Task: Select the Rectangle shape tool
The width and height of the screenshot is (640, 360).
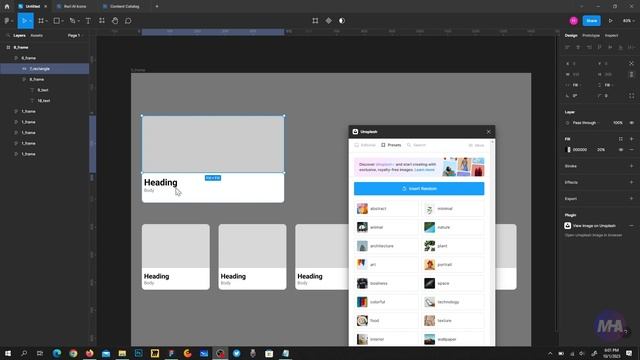Action: click(x=57, y=21)
